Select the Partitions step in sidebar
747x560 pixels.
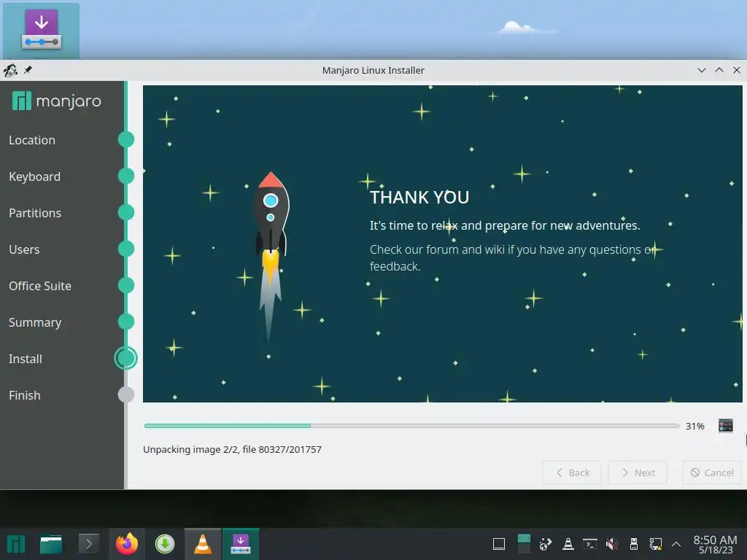pyautogui.click(x=35, y=213)
